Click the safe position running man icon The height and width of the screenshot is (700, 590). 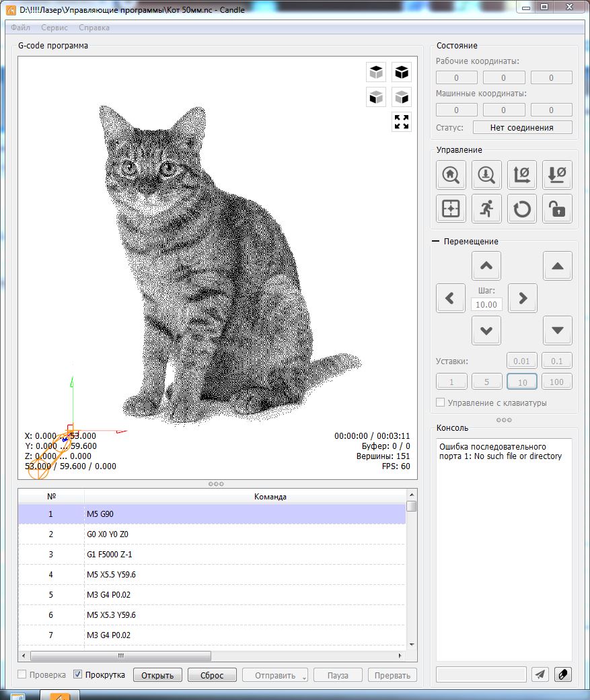coord(486,209)
